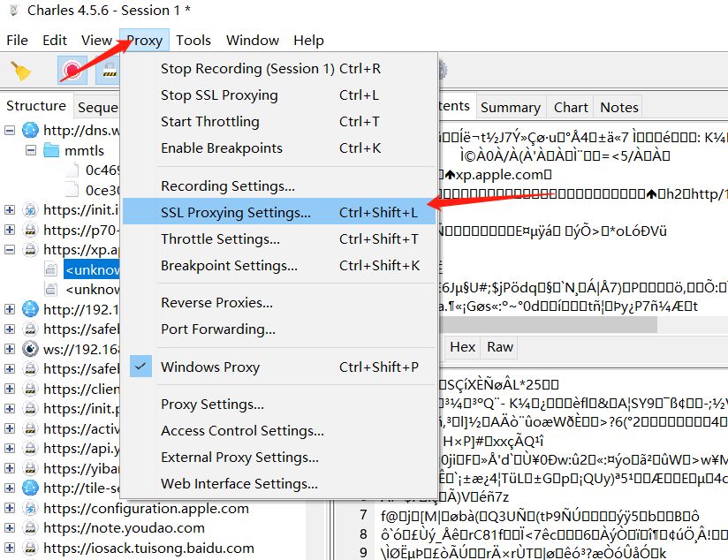
Task: Close the open Proxy menu
Action: pos(144,41)
